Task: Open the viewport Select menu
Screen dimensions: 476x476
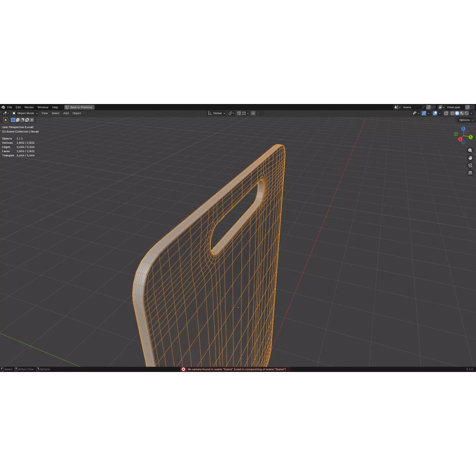Action: tap(56, 113)
